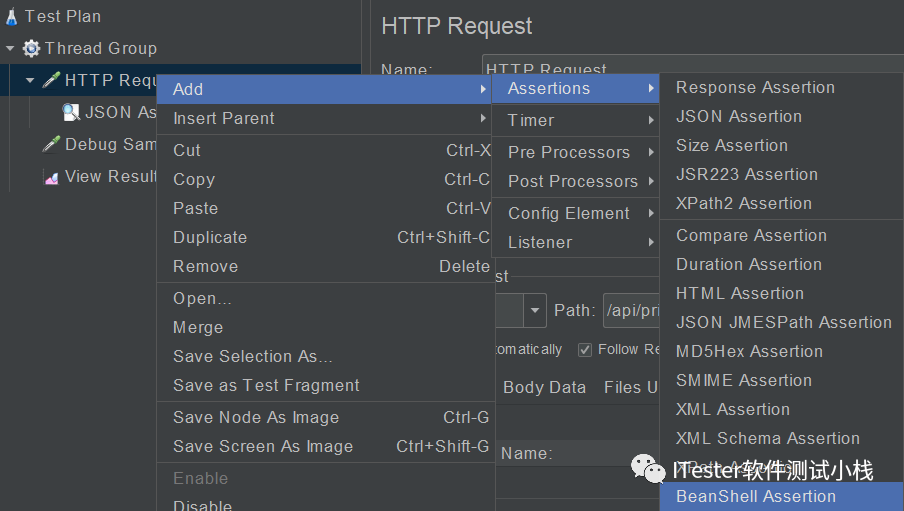The image size is (904, 511).
Task: Expand the Add submenu arrow
Action: [483, 89]
